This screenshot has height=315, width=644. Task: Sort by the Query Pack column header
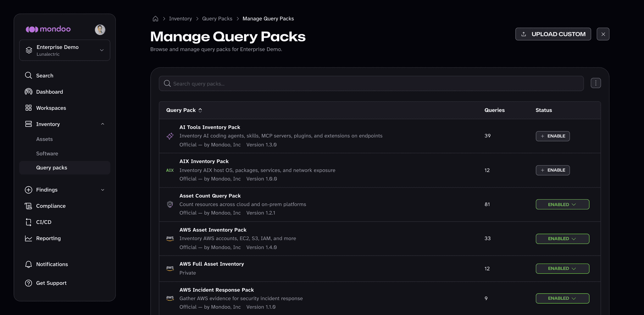pos(184,110)
